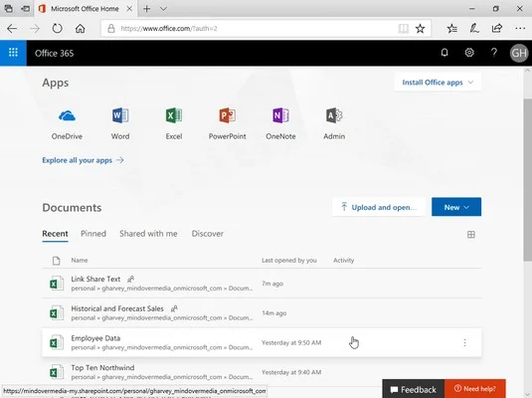The width and height of the screenshot is (532, 398).
Task: Expand the Install Office apps dropdown
Action: tap(438, 83)
